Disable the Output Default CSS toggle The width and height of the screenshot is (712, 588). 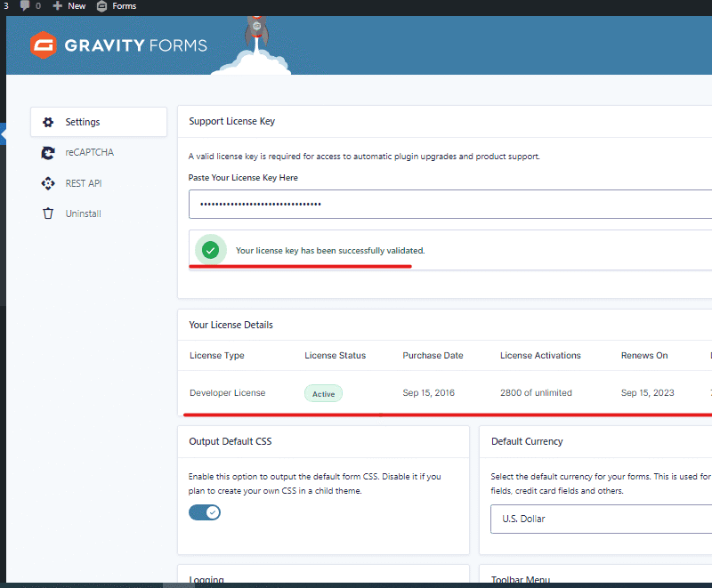205,512
